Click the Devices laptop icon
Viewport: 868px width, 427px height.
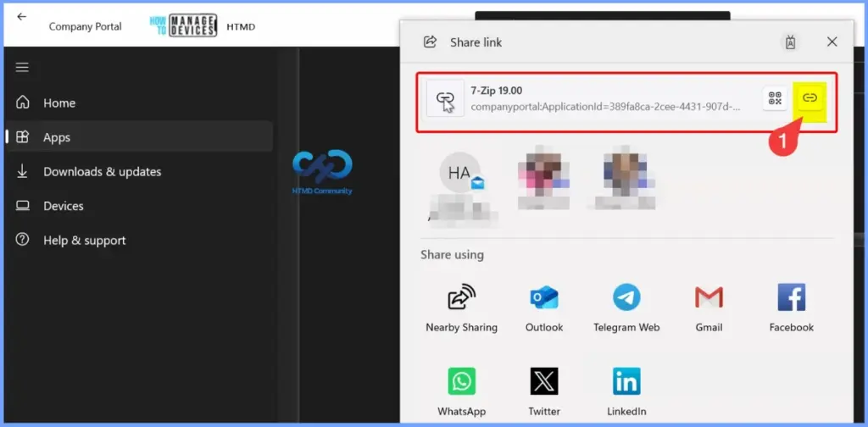22,206
